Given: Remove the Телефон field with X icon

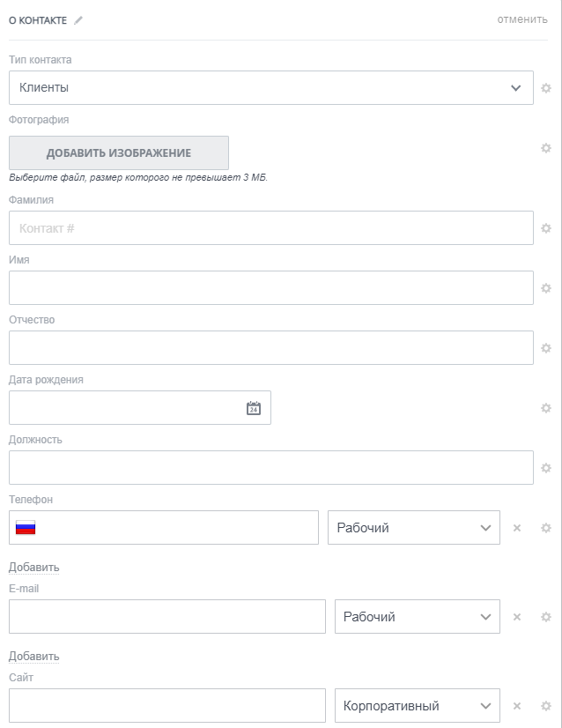Looking at the screenshot, I should pos(517,528).
